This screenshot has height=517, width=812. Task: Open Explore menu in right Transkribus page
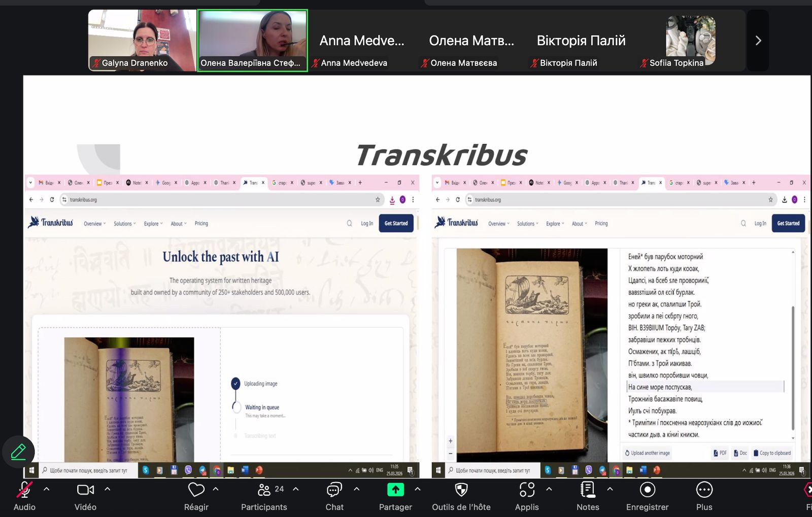(555, 224)
